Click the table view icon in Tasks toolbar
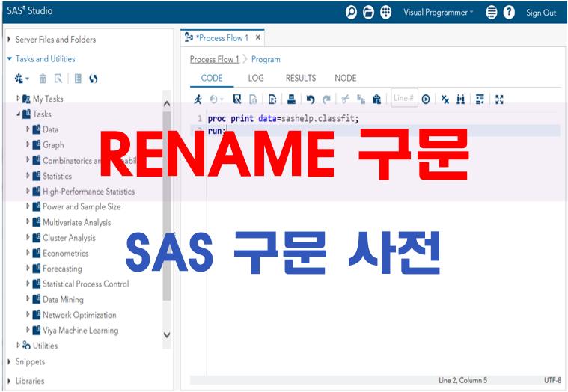 click(x=78, y=79)
